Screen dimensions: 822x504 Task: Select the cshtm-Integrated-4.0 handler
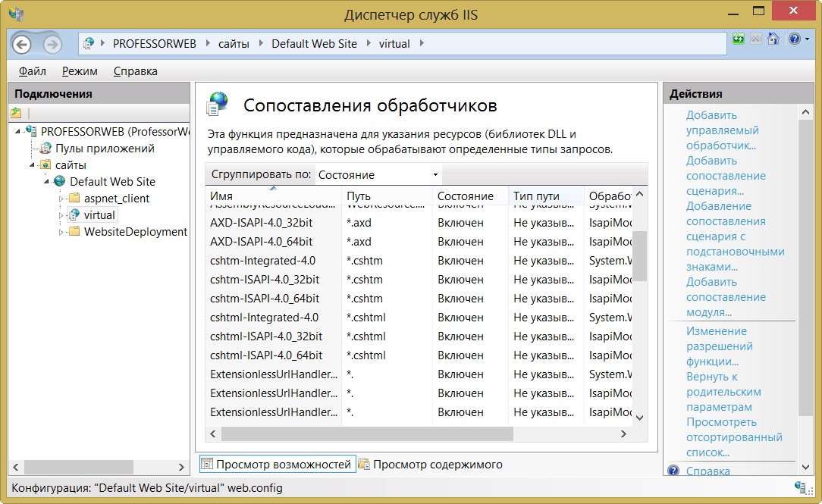pos(419,261)
